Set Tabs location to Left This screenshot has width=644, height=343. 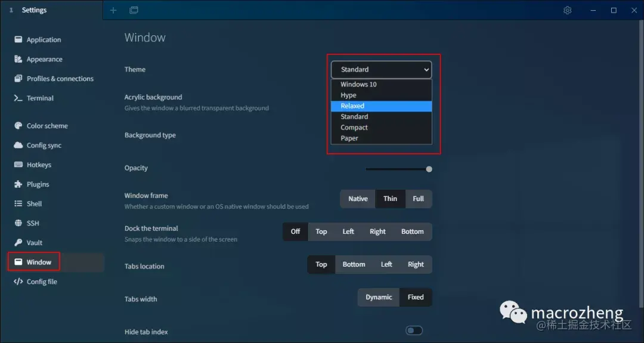click(x=386, y=264)
